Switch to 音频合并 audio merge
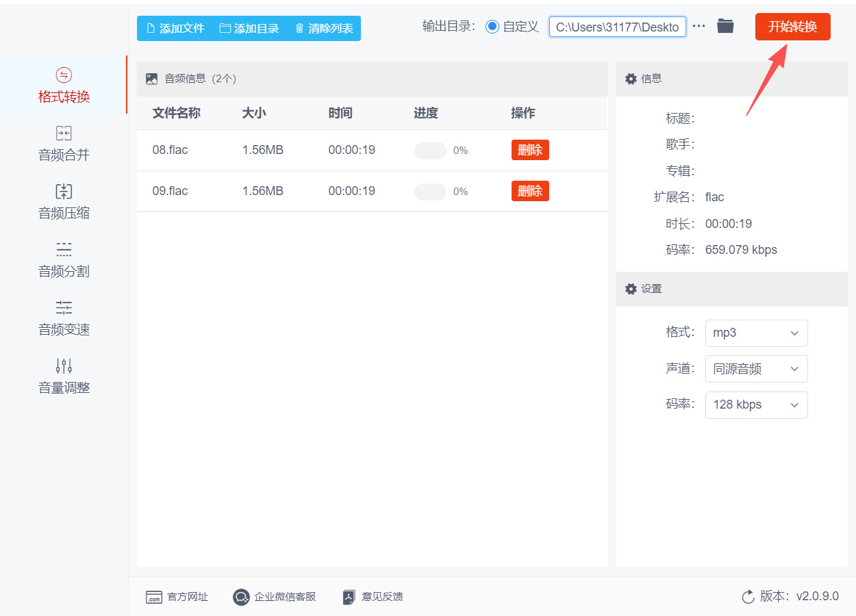The image size is (856, 616). coord(64,143)
